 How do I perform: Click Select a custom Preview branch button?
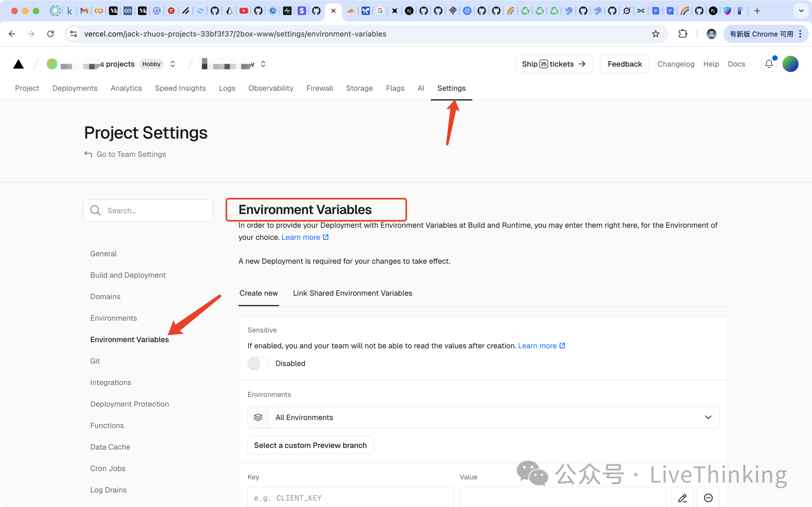310,445
